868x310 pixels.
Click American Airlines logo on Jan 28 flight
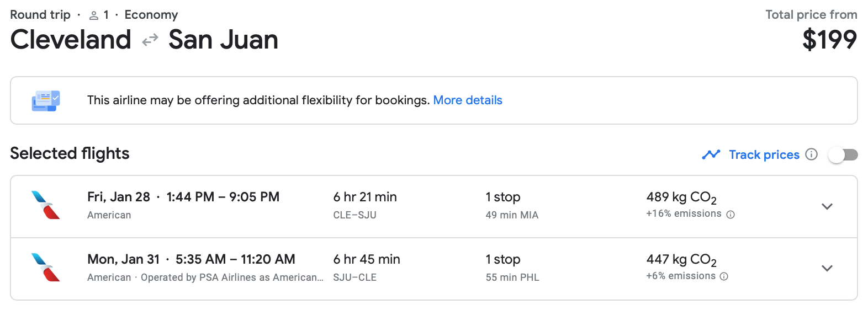tap(46, 205)
